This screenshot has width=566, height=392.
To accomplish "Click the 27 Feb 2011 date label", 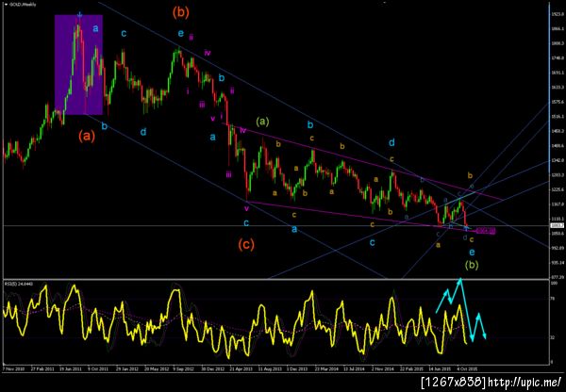I will point(43,369).
